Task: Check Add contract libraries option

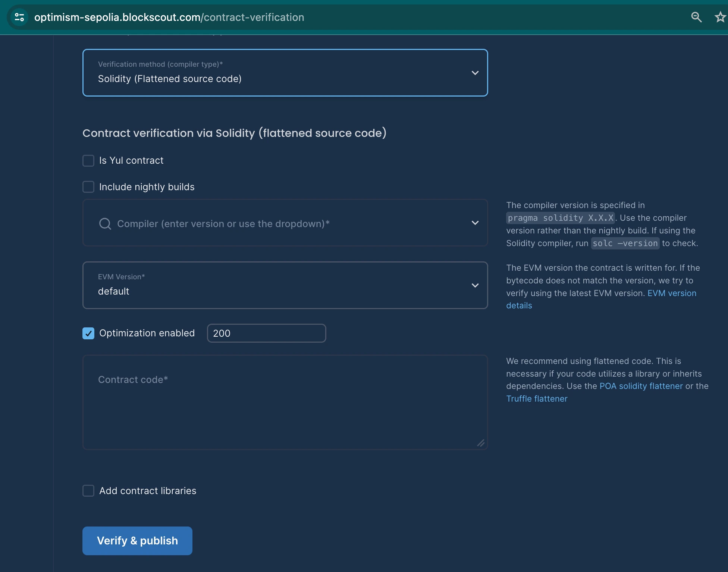Action: tap(88, 491)
